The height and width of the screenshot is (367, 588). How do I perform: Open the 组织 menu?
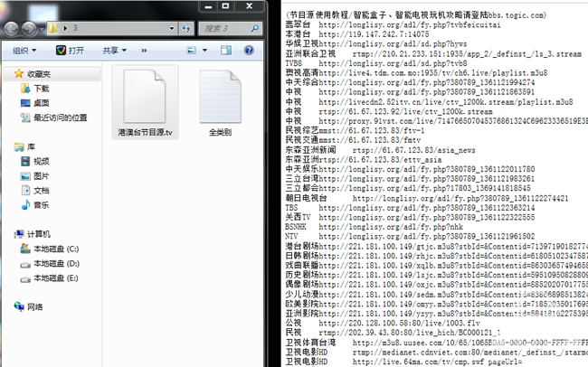tap(24, 51)
